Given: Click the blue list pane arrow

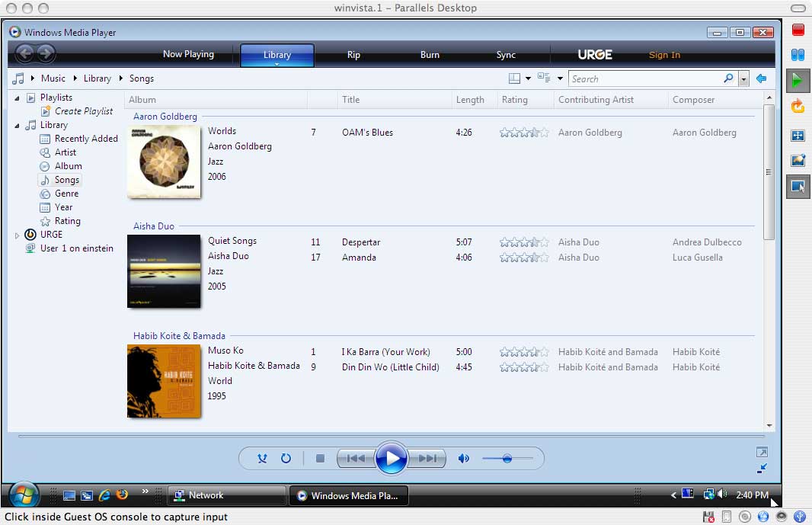Looking at the screenshot, I should pyautogui.click(x=761, y=78).
